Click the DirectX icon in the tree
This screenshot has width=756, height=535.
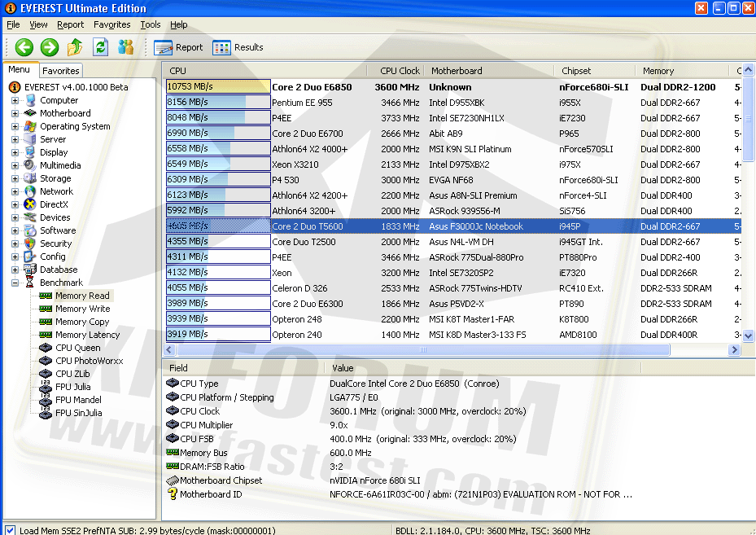point(30,204)
